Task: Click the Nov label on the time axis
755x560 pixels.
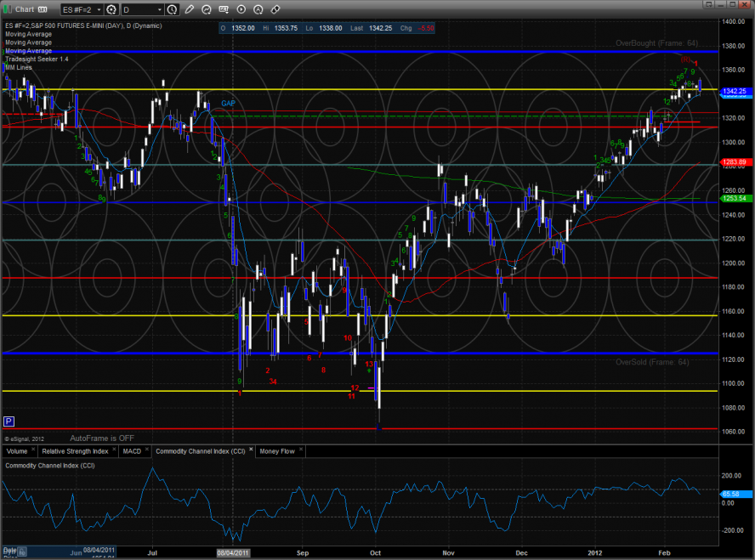Action: (x=448, y=553)
